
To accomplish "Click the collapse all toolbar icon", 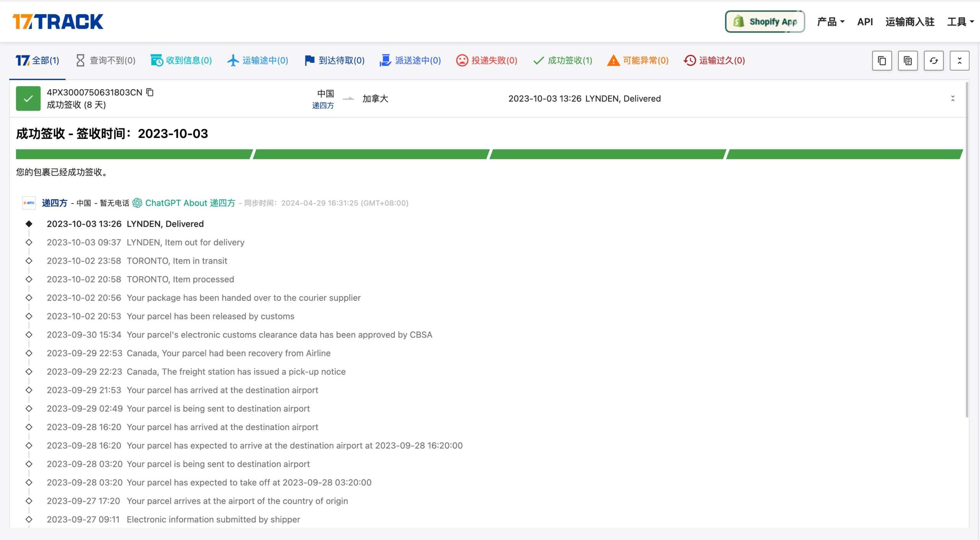I will pyautogui.click(x=959, y=61).
